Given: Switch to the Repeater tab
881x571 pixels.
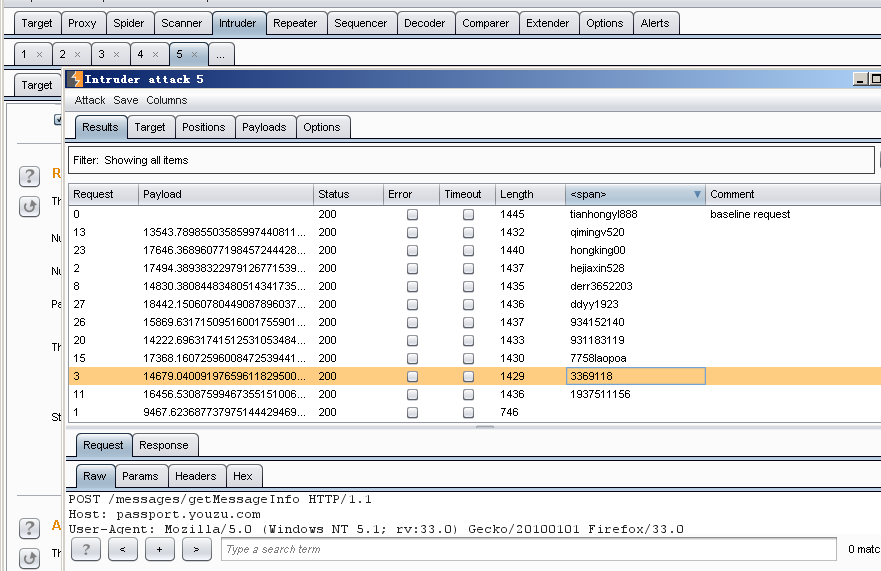Looking at the screenshot, I should click(x=295, y=23).
